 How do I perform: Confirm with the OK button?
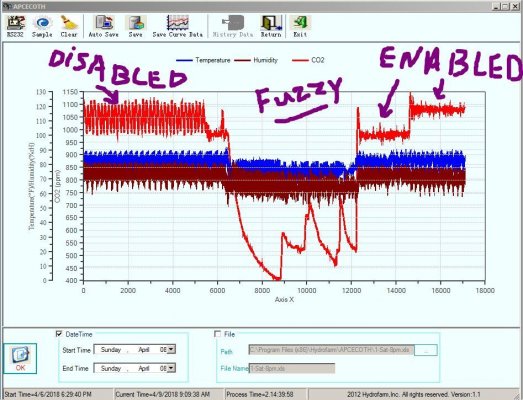pyautogui.click(x=20, y=359)
